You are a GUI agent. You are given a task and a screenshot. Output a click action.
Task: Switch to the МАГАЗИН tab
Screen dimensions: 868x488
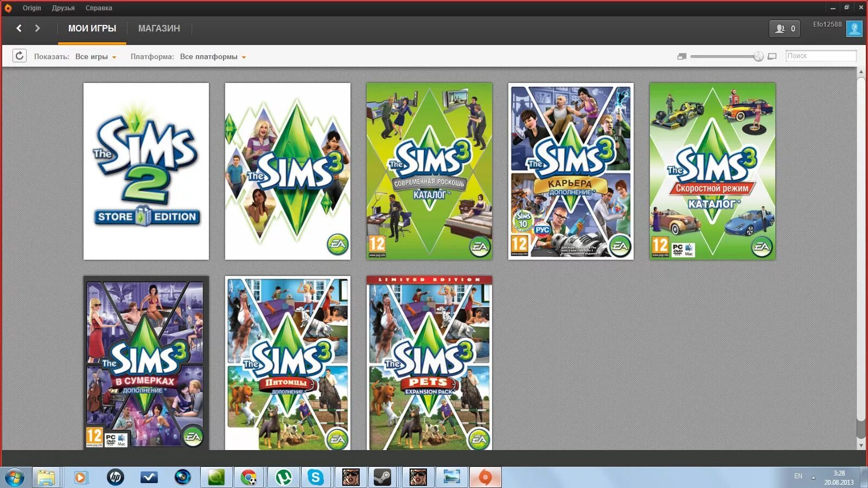click(159, 28)
